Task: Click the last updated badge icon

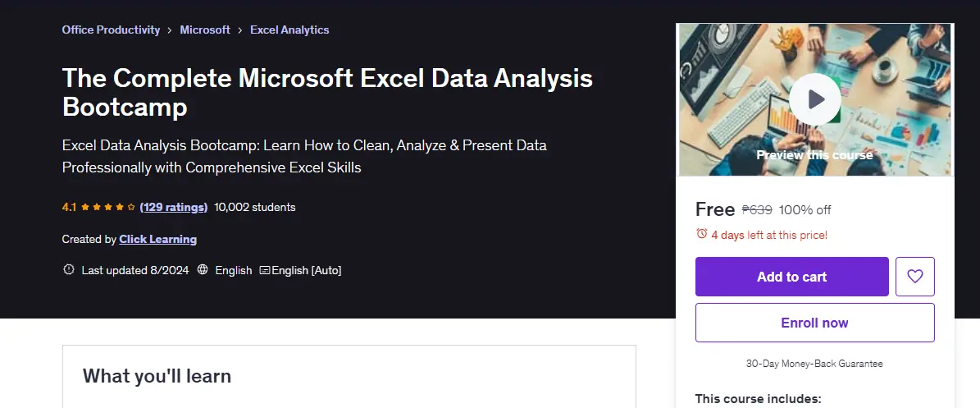Action: 69,270
